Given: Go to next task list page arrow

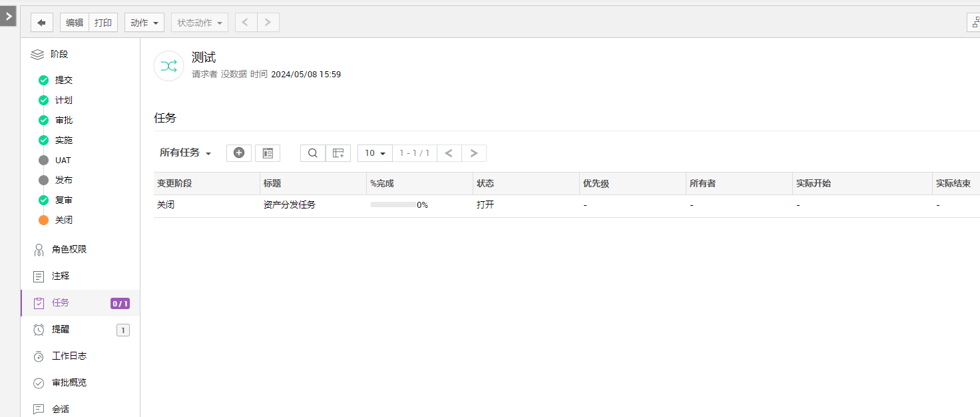Looking at the screenshot, I should 473,153.
